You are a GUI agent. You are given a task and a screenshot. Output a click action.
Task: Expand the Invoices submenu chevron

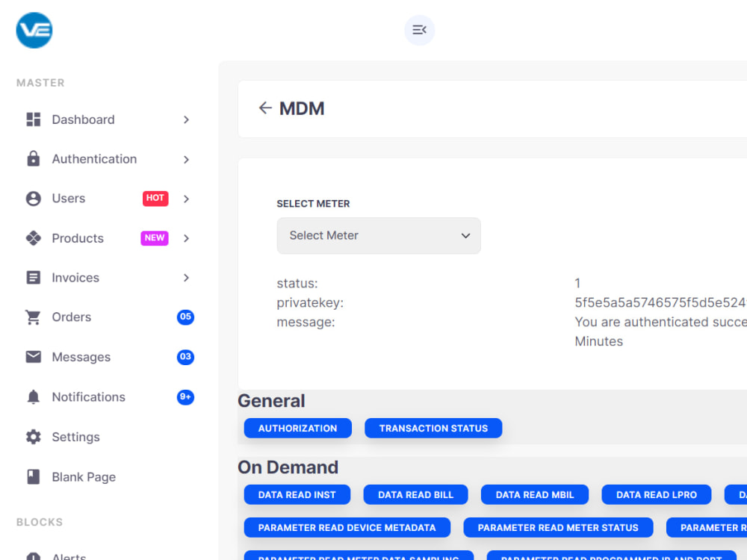pos(185,278)
